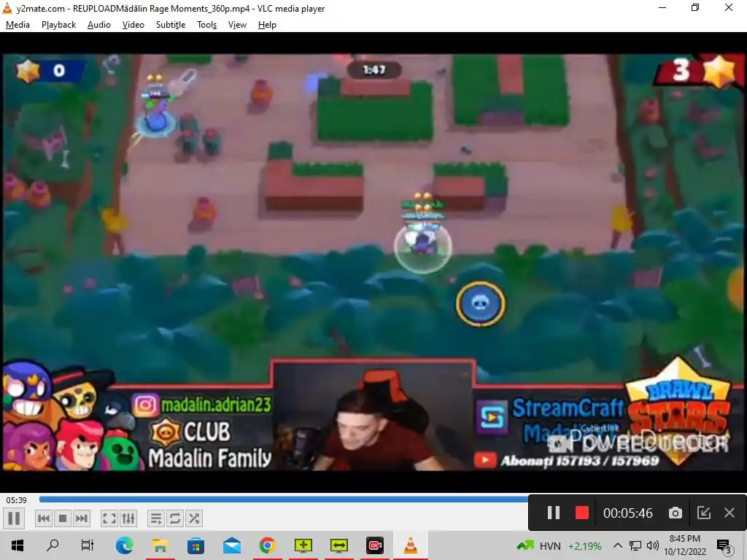This screenshot has width=747, height=560.
Task: Open Task View on taskbar
Action: pyautogui.click(x=88, y=545)
